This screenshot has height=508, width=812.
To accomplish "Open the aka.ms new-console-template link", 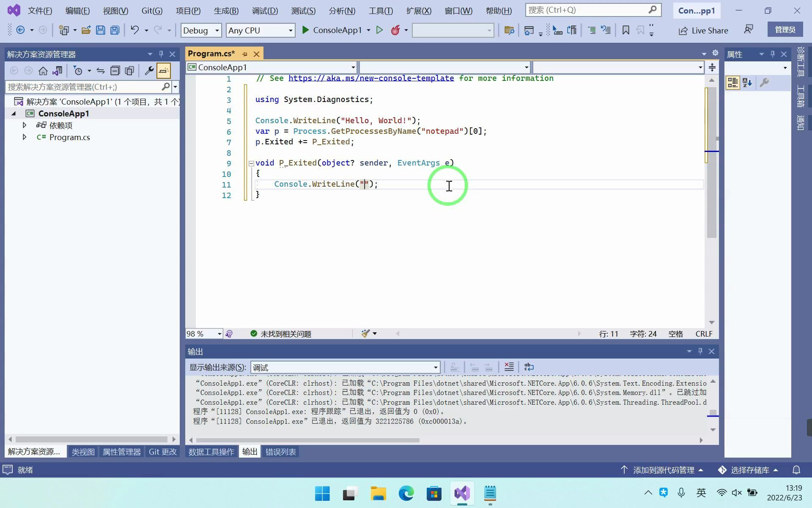I will point(371,78).
